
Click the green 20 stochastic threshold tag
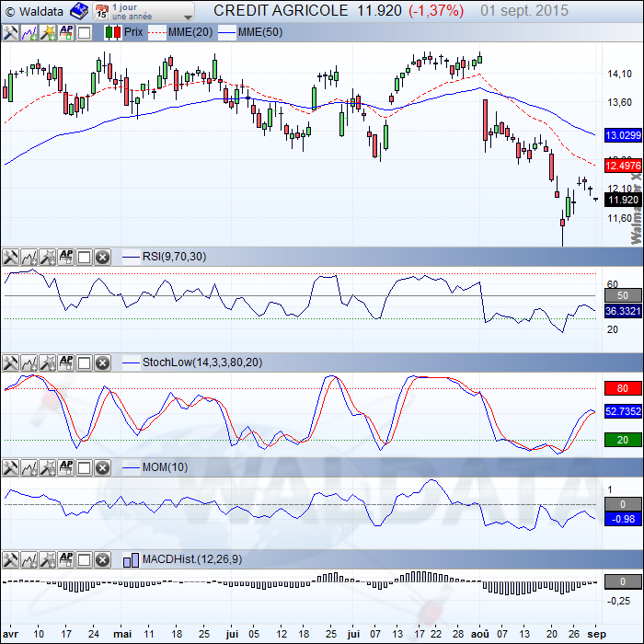coord(623,440)
